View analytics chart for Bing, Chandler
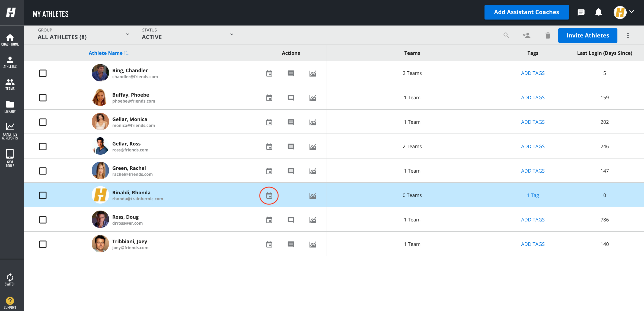Viewport: 644px width, 311px height. tap(313, 73)
